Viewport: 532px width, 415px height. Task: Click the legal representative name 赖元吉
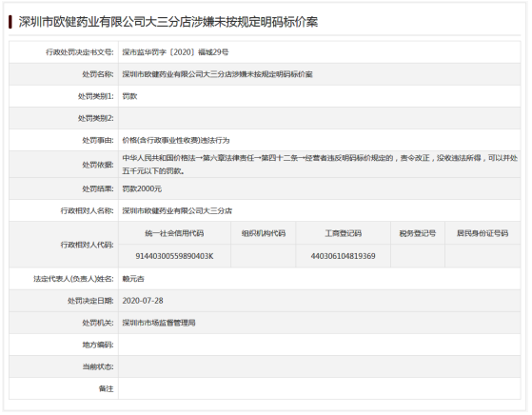coord(133,279)
